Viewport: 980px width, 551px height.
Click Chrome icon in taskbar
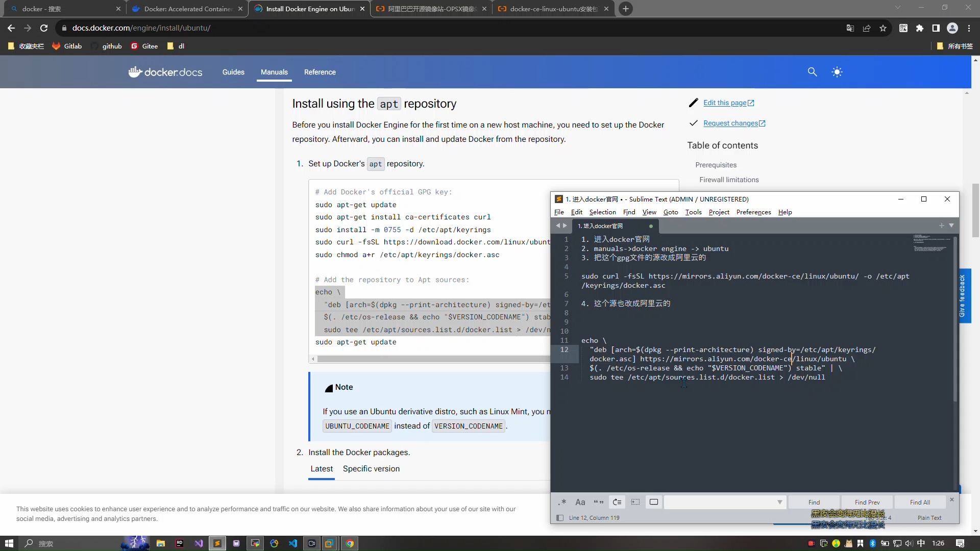[x=350, y=543]
